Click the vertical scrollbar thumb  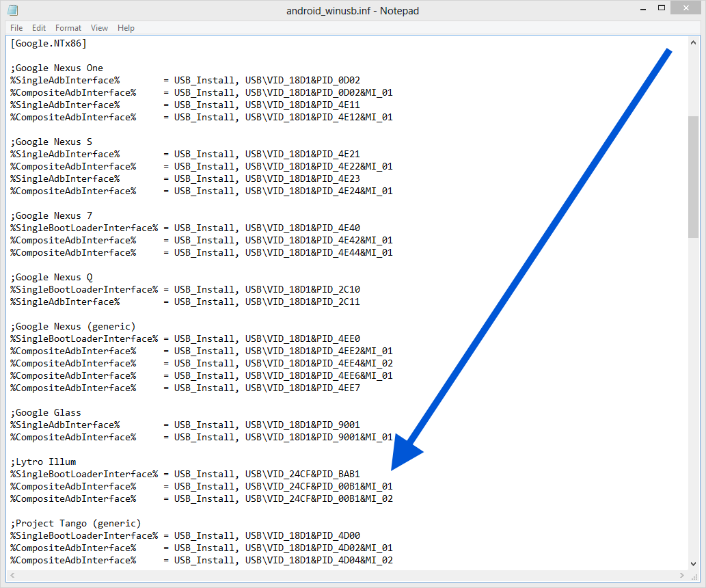[694, 176]
